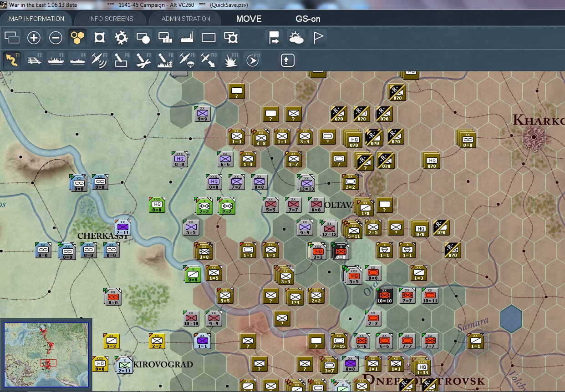Select F11 explosion mode icon
Screen dimensions: 565x392
pos(231,60)
